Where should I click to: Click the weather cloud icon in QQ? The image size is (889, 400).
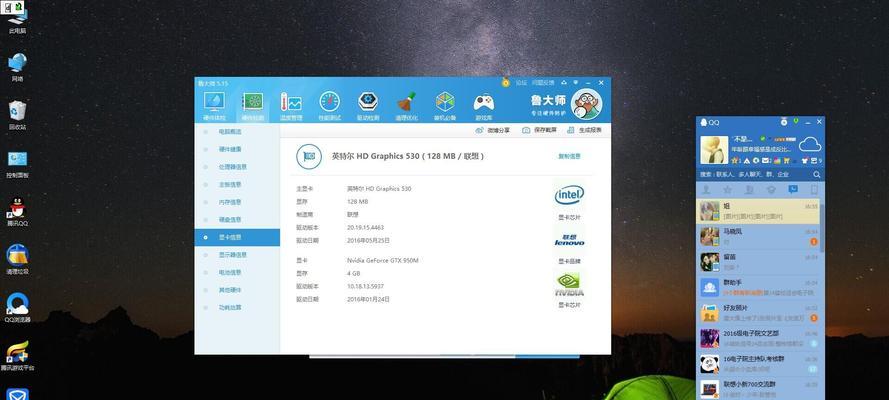810,144
